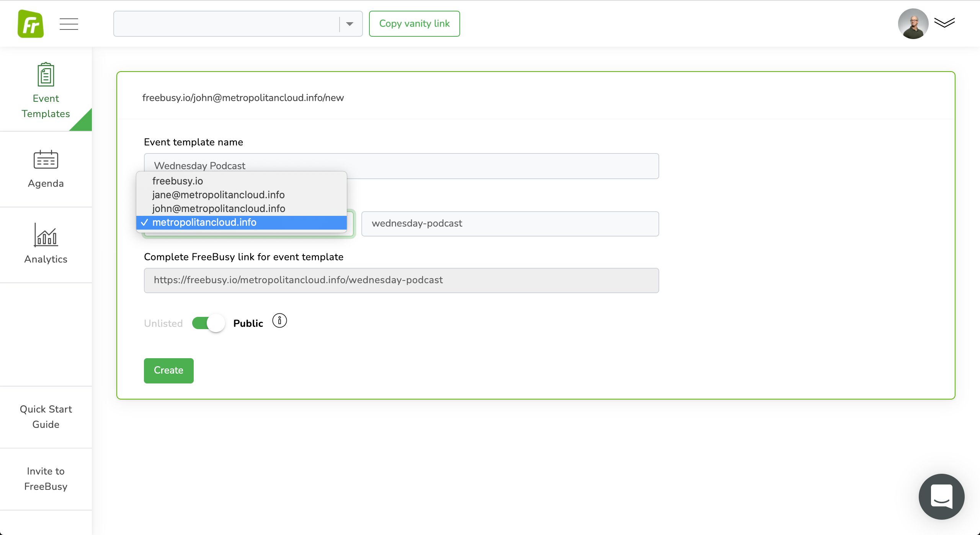Click the wednesday-podcast slug field
The height and width of the screenshot is (535, 980).
[510, 223]
